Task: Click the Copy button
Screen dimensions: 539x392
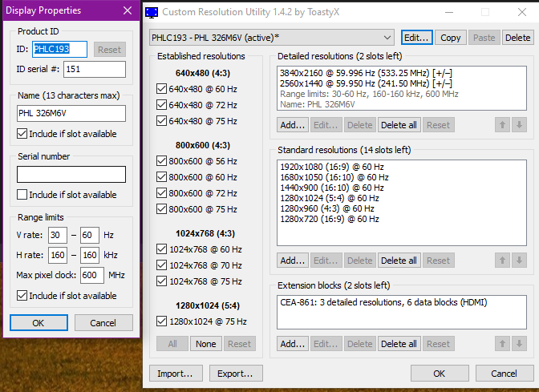Action: [450, 38]
